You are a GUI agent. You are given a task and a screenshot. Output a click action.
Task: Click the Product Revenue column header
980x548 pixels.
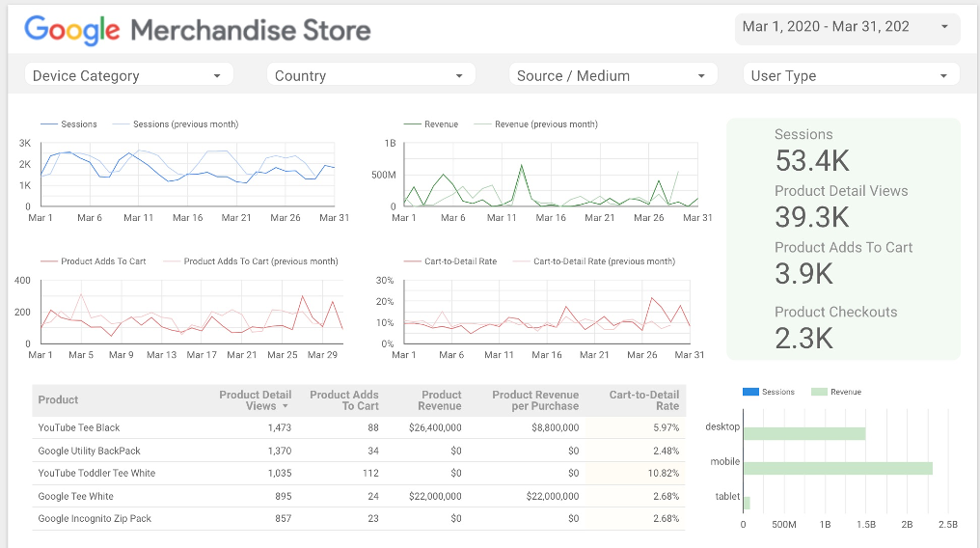441,400
